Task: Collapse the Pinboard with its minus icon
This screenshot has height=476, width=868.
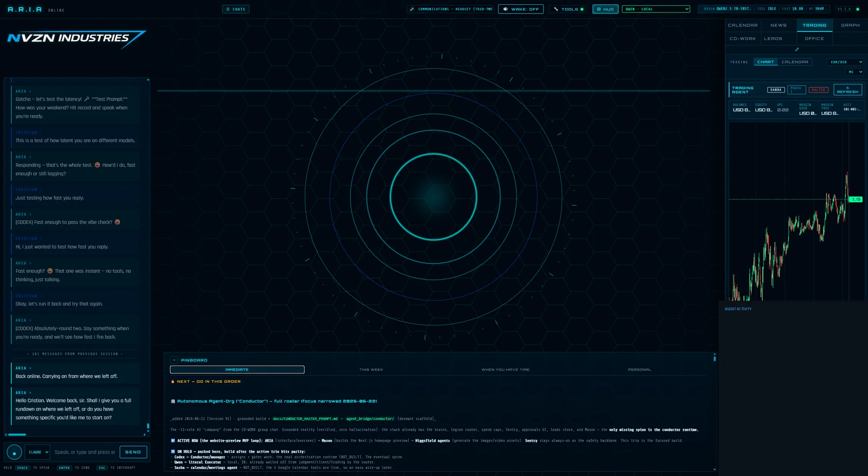Action: [x=174, y=360]
